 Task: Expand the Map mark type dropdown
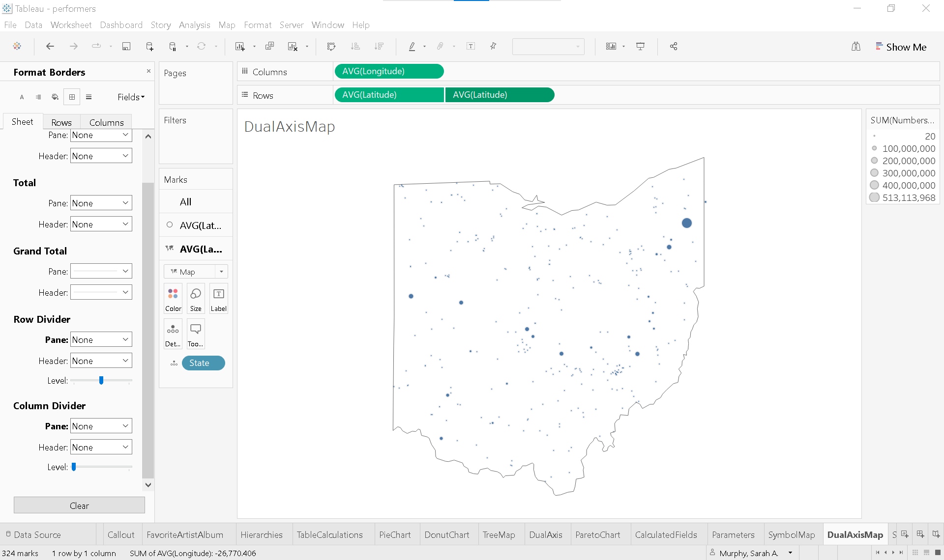coord(221,272)
